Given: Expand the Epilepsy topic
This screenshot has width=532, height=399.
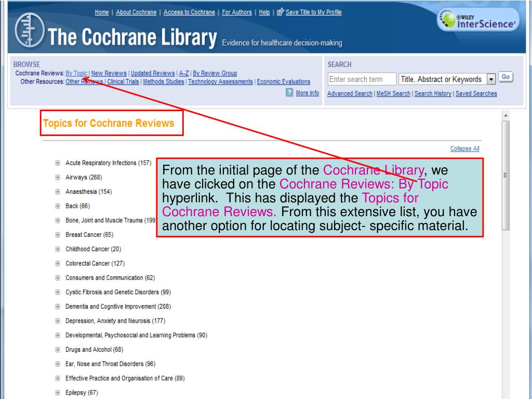Looking at the screenshot, I should point(58,393).
